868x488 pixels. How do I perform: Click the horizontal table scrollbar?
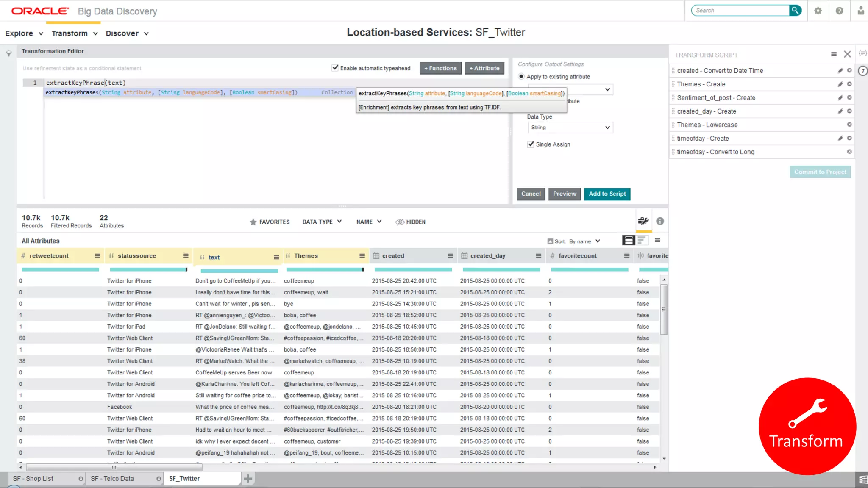[114, 468]
